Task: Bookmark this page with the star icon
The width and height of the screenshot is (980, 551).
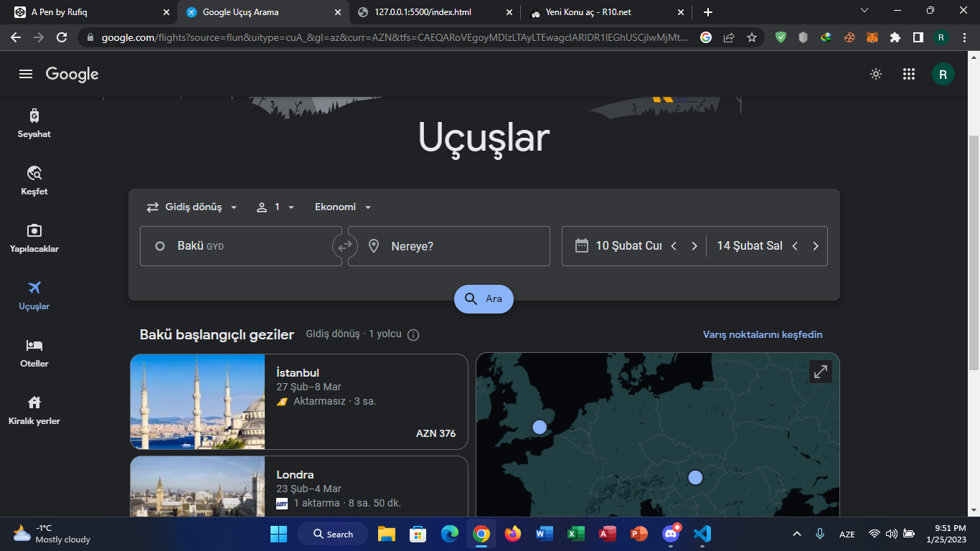Action: click(751, 37)
